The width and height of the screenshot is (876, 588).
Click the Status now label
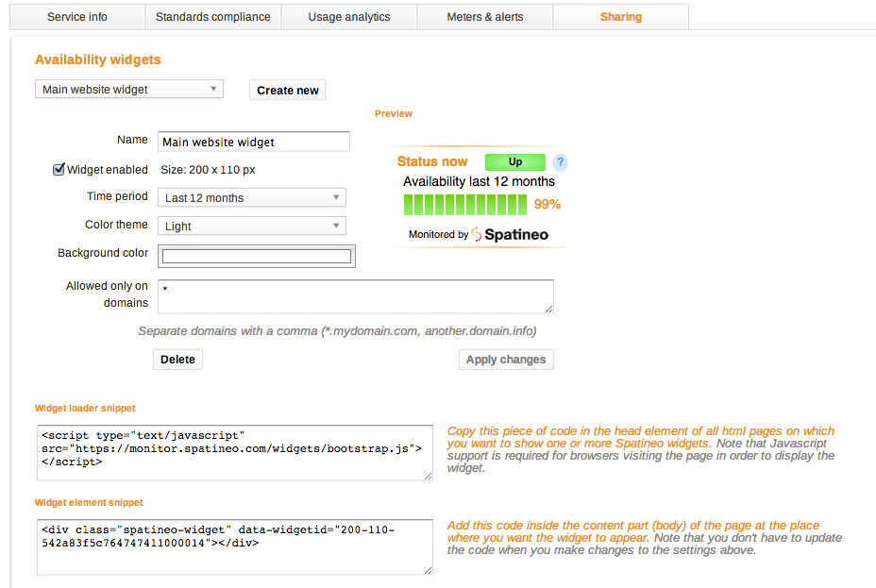(x=431, y=161)
